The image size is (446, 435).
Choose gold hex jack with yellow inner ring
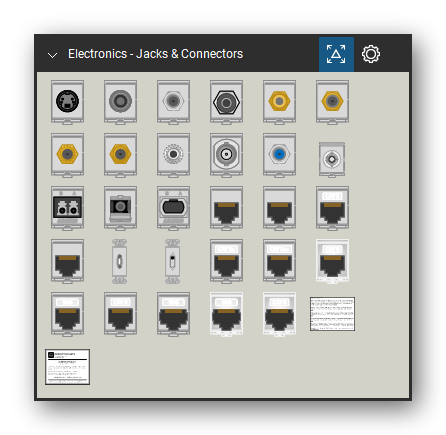tap(279, 102)
